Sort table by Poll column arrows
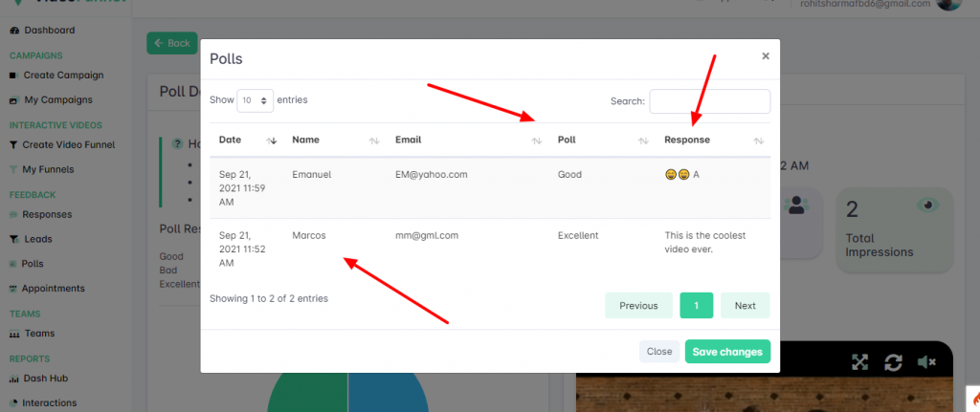This screenshot has width=980, height=412. [643, 141]
